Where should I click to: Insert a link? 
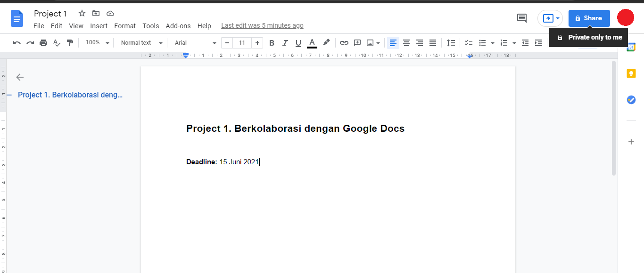[x=344, y=43]
